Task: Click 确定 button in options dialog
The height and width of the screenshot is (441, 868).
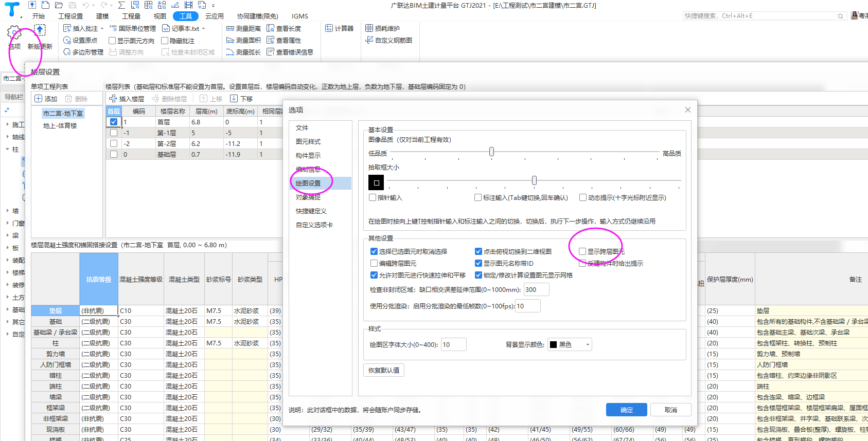Action: (627, 410)
